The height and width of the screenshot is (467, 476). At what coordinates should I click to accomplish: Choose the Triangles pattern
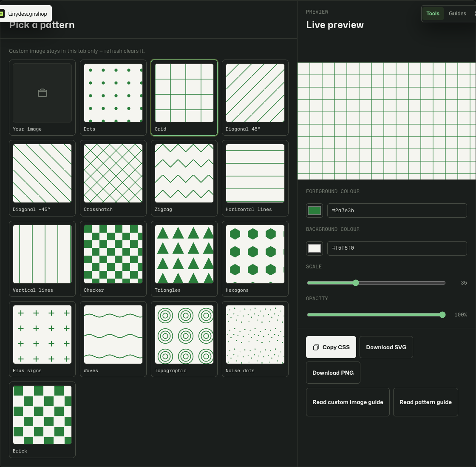click(x=184, y=259)
